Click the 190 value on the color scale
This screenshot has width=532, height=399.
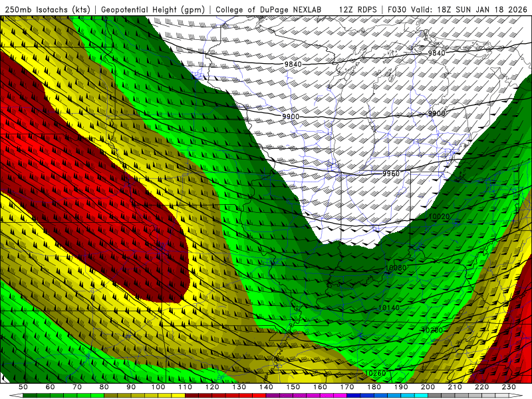point(401,387)
